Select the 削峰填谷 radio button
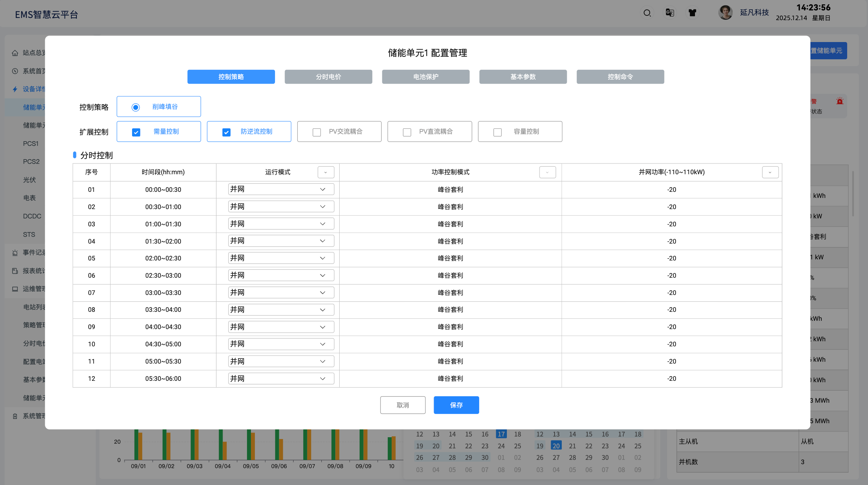 [135, 107]
